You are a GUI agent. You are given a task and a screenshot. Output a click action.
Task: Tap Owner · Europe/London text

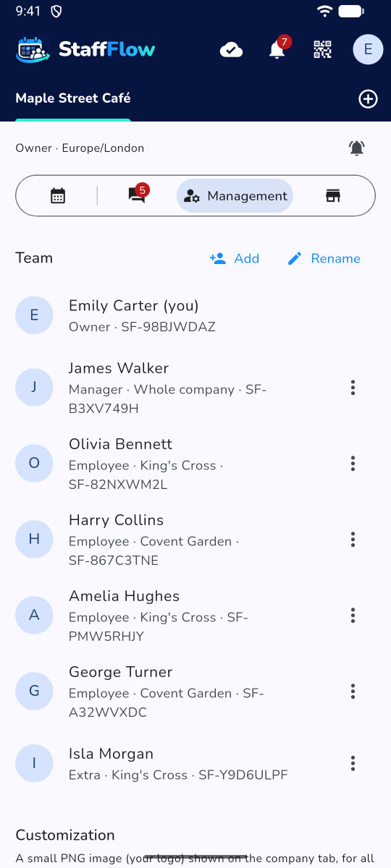(80, 148)
